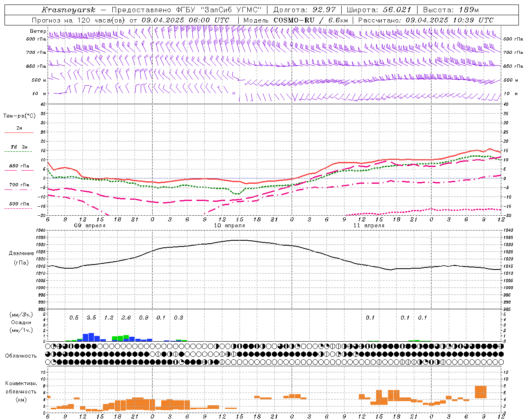This screenshot has height=420, width=525.
Task: Click the Долгота: 92.97 value
Action: [x=304, y=10]
